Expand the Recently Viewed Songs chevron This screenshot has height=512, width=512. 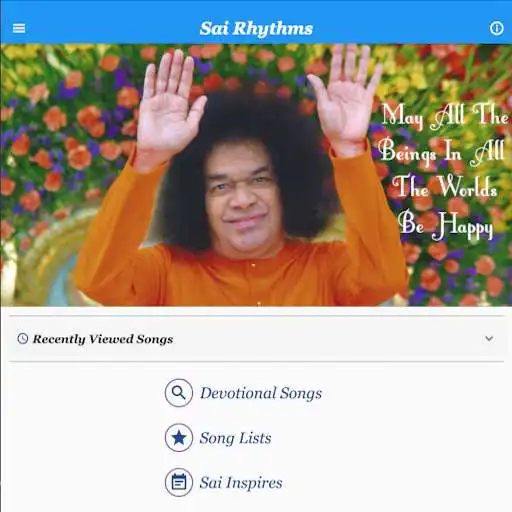[x=489, y=339]
